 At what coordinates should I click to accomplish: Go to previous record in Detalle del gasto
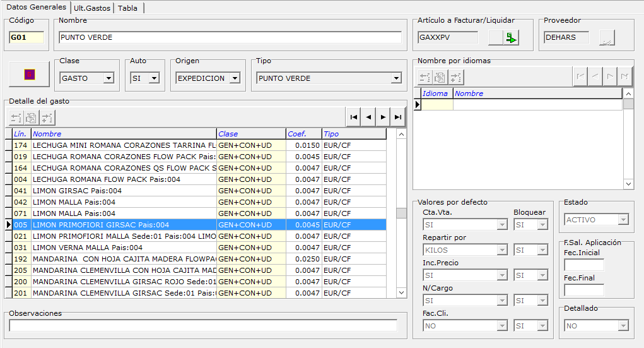pos(368,117)
